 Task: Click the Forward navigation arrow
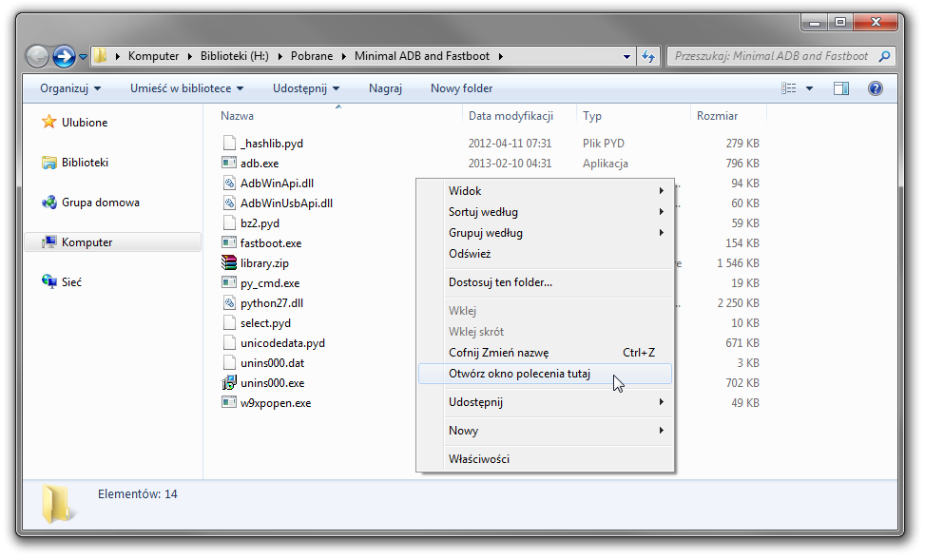pyautogui.click(x=64, y=57)
